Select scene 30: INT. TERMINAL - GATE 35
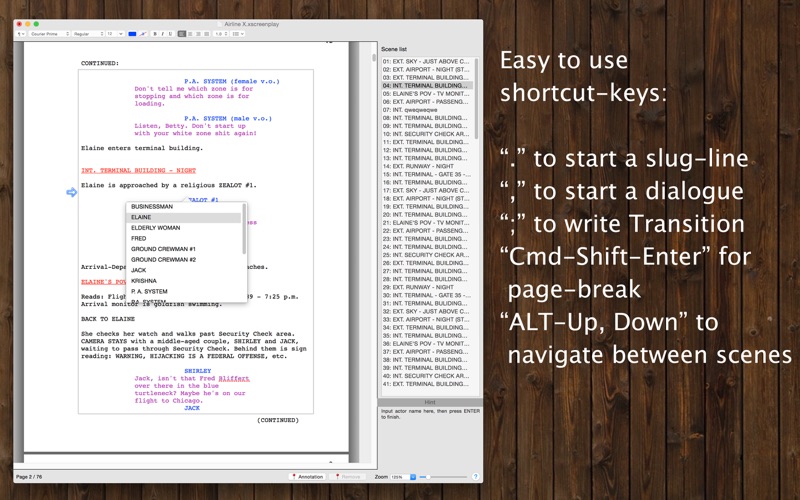The width and height of the screenshot is (800, 500). (426, 295)
